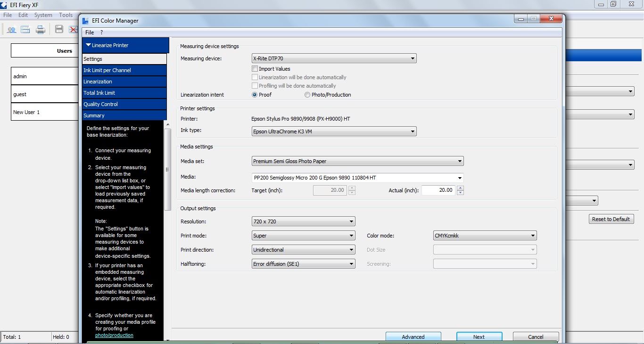Viewport: 644px width, 344px height.
Task: Select the create new user icon
Action: [x=11, y=29]
